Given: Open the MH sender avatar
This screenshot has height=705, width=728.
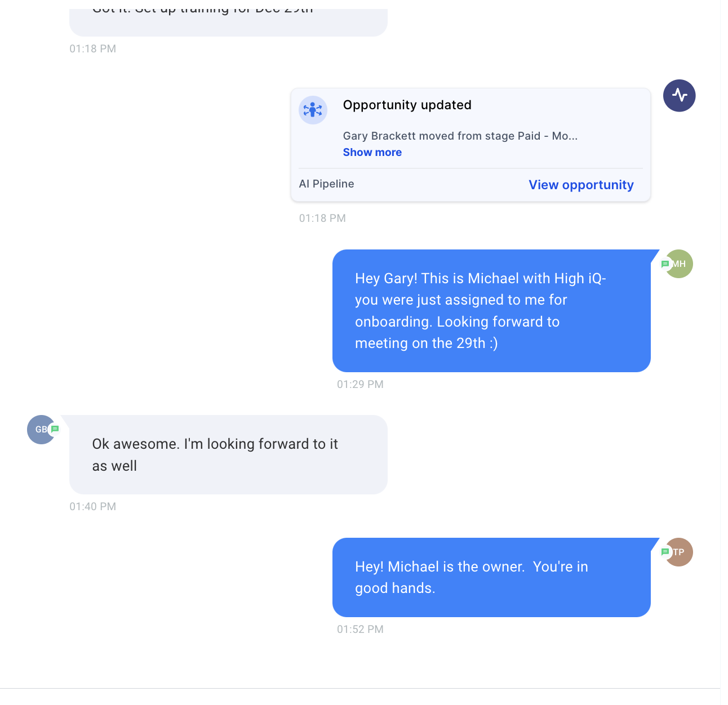Looking at the screenshot, I should click(x=681, y=264).
